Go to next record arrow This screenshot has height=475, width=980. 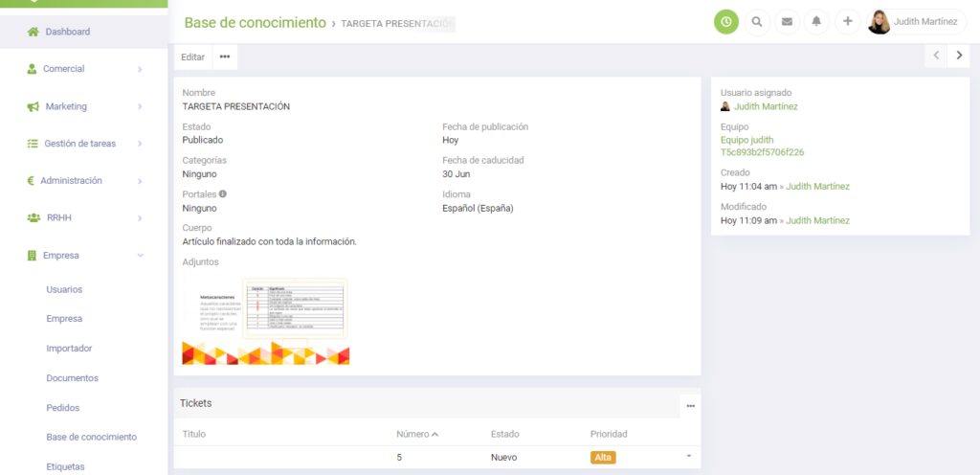959,56
